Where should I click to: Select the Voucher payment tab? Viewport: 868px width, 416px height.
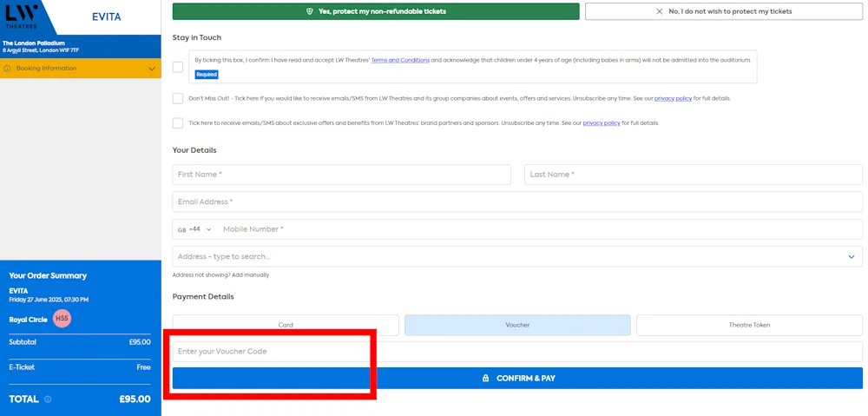pyautogui.click(x=517, y=325)
